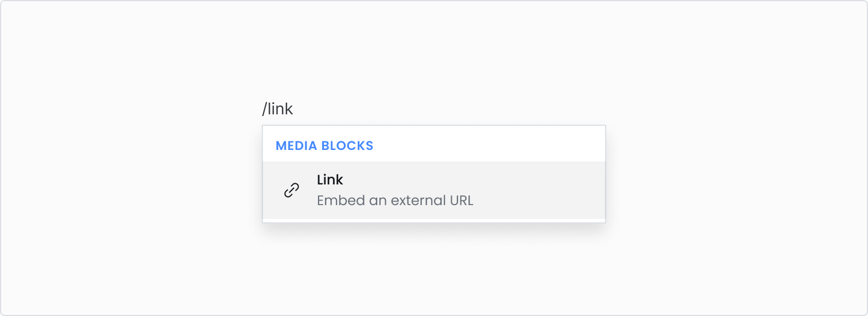Insert a Link block from slash menu
This screenshot has width=868, height=316.
[x=434, y=190]
